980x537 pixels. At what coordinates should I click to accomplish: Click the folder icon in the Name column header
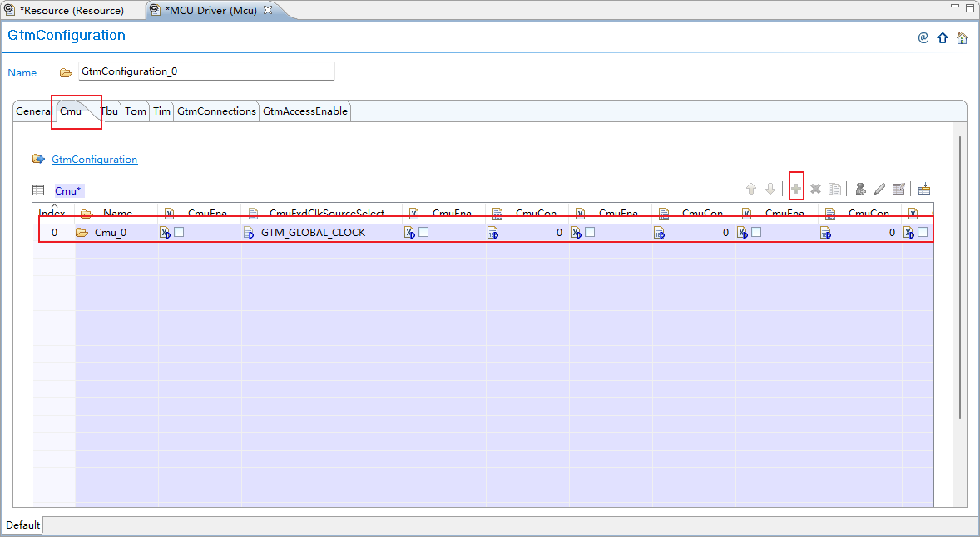point(87,214)
